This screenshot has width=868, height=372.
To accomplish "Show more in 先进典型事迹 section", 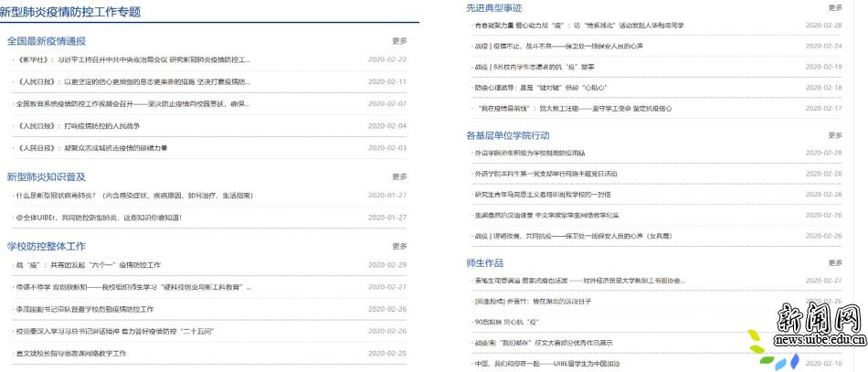I will click(834, 7).
